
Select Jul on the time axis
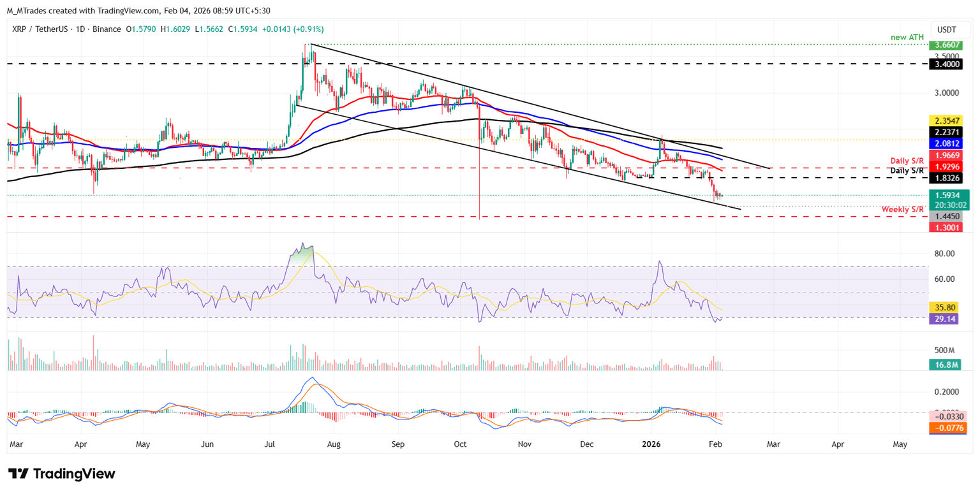click(x=269, y=442)
